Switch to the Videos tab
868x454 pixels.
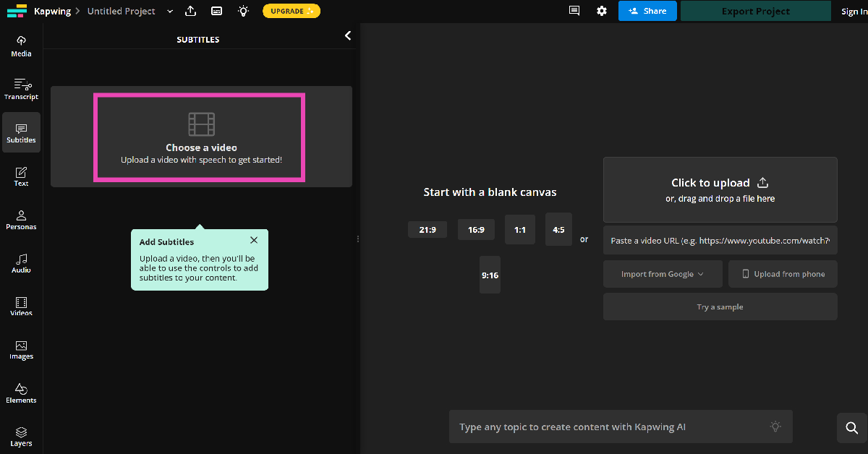point(21,306)
